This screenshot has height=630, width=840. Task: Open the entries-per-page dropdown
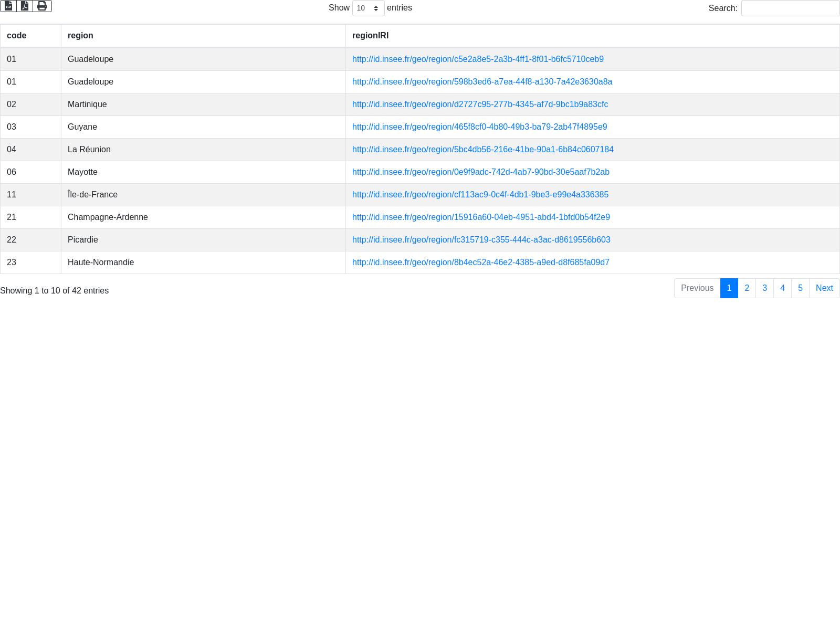[x=368, y=8]
